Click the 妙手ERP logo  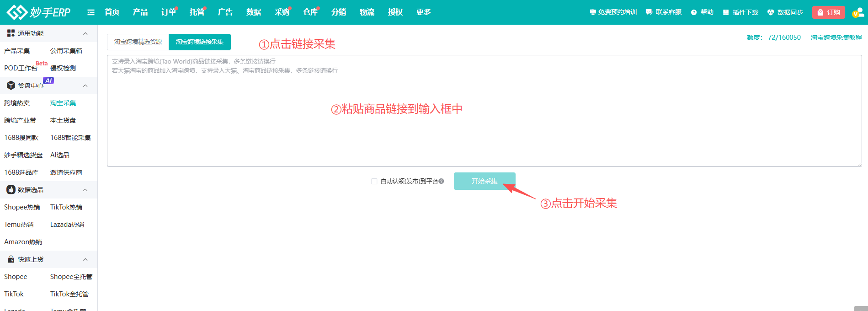point(39,12)
